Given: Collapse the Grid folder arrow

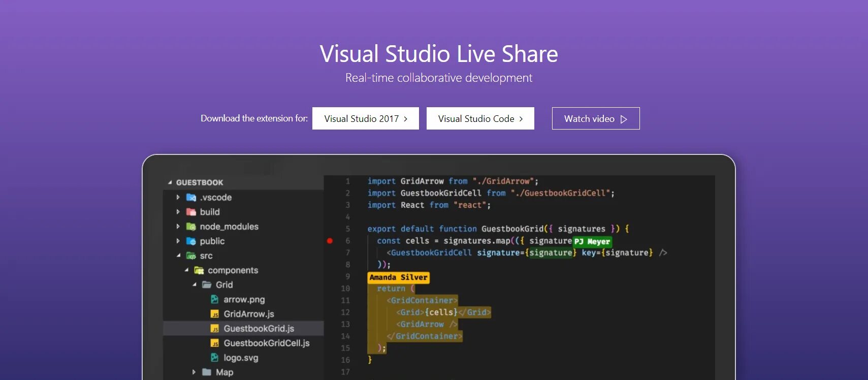Looking at the screenshot, I should 195,285.
